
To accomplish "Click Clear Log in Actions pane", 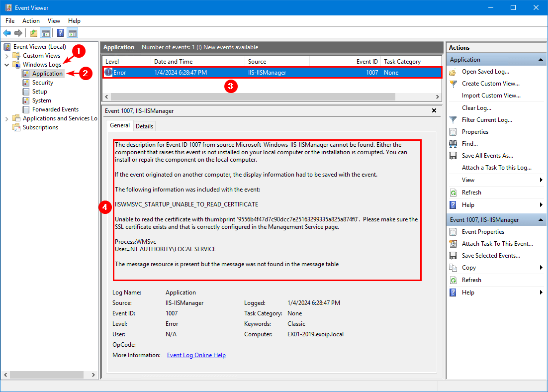I will [x=476, y=108].
